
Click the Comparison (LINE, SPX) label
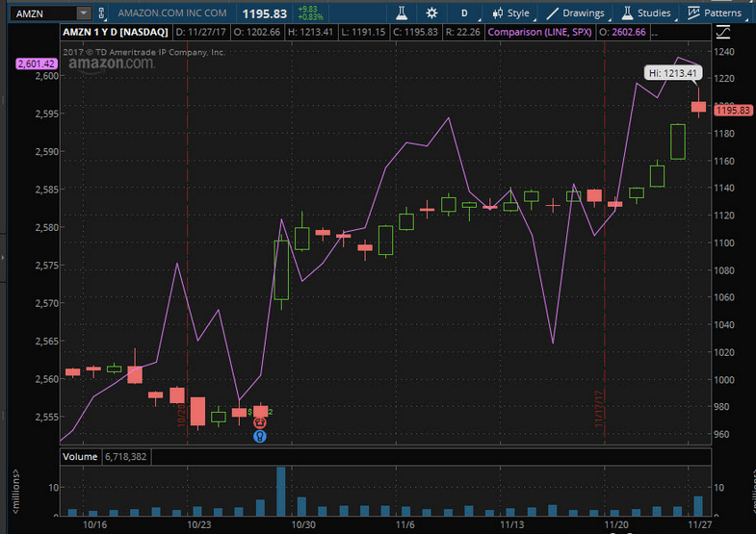point(539,33)
